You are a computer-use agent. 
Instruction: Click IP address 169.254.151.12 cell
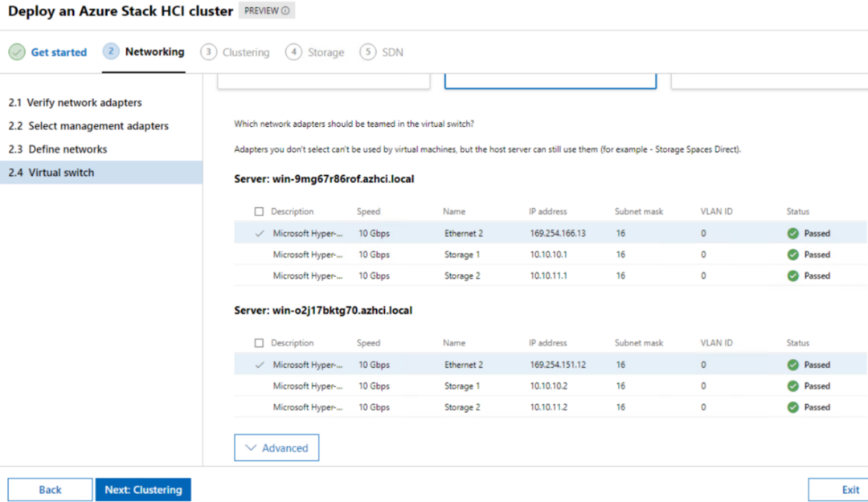(x=558, y=365)
